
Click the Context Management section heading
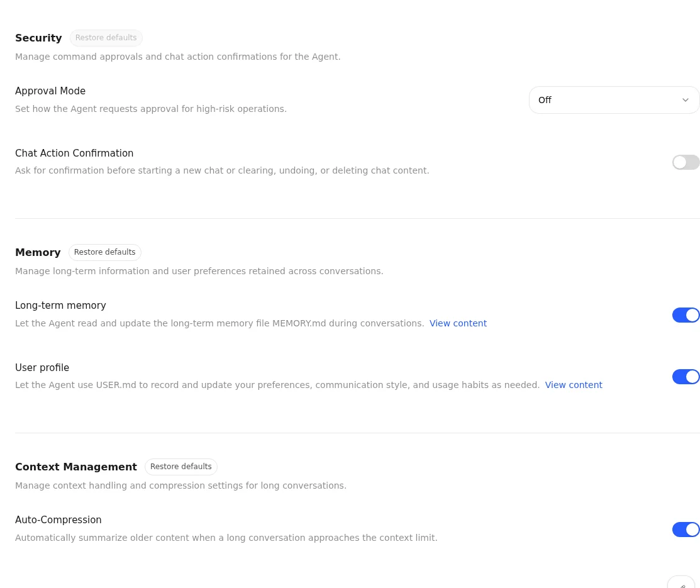coord(76,467)
